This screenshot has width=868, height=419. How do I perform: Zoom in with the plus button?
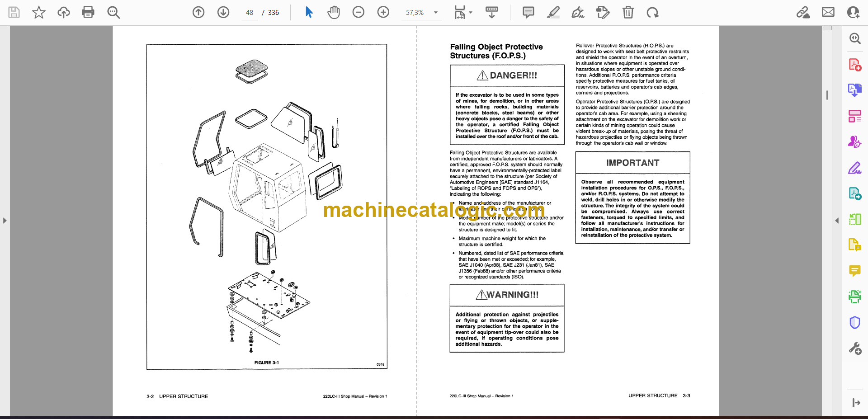[383, 12]
